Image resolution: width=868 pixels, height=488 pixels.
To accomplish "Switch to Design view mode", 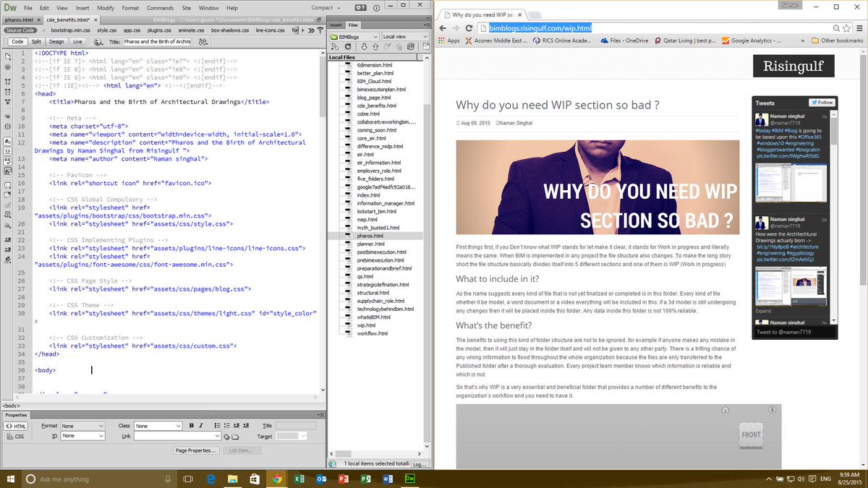I will click(55, 41).
